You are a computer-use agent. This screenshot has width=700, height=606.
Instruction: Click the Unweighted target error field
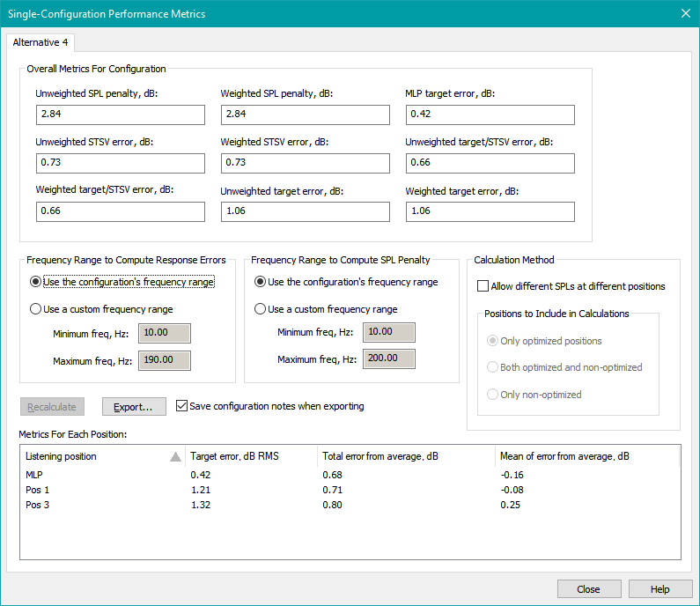[x=306, y=211]
